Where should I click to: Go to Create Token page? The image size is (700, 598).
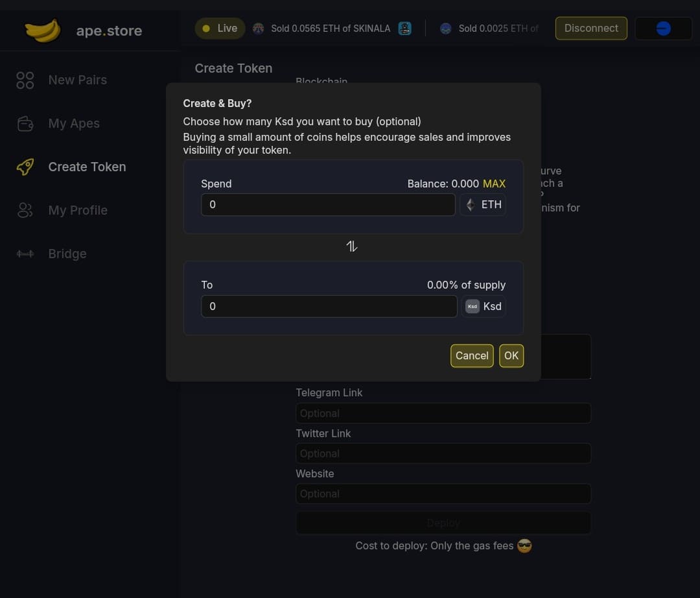click(x=87, y=167)
